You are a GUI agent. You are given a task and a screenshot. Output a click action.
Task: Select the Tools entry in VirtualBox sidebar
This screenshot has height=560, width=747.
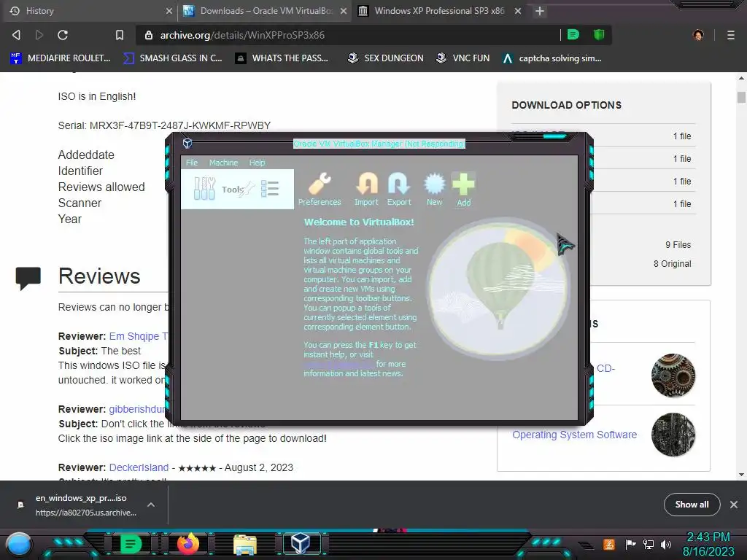click(x=237, y=189)
